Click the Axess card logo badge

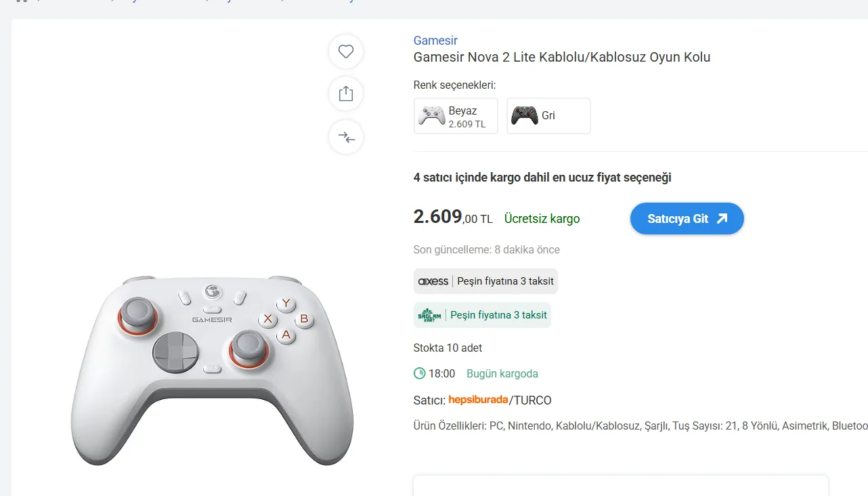[433, 281]
